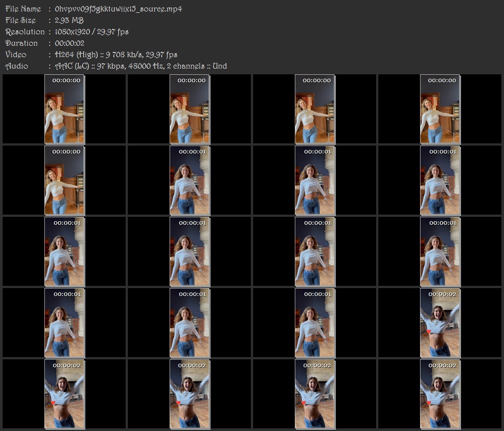Select file name 0hvpvv09f5gkktuwiix15_source.mp4 text

point(118,9)
